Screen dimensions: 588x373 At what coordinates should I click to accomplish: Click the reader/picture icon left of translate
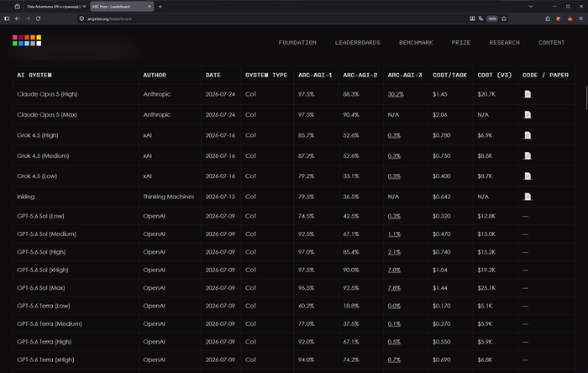[x=472, y=18]
